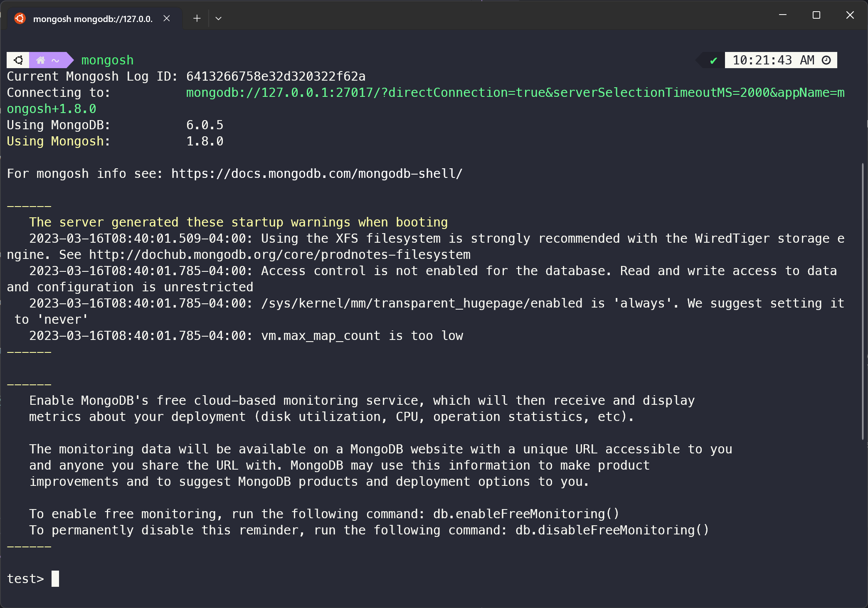
Task: Click the clock icon beside the time
Action: pyautogui.click(x=826, y=60)
